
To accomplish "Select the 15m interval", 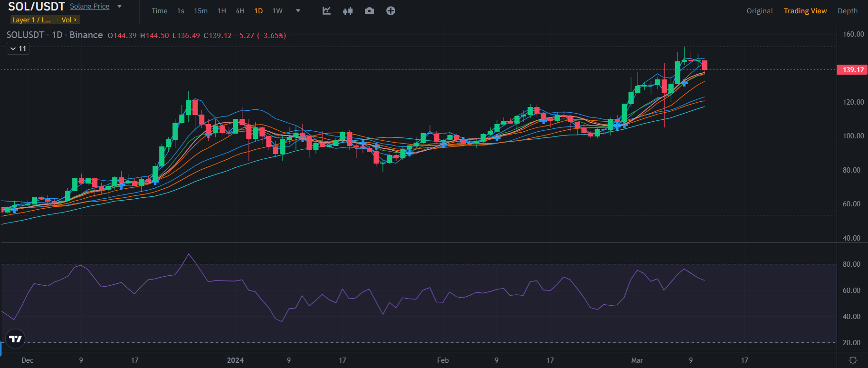I will 200,11.
